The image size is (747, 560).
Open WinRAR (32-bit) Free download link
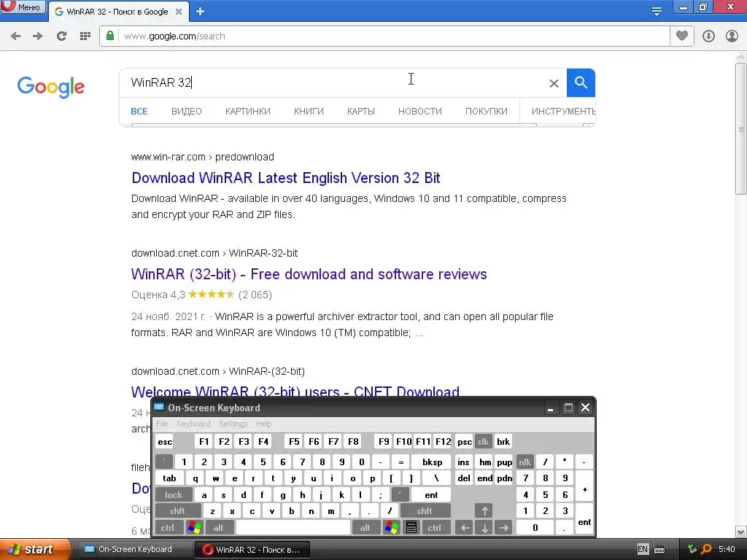click(309, 274)
